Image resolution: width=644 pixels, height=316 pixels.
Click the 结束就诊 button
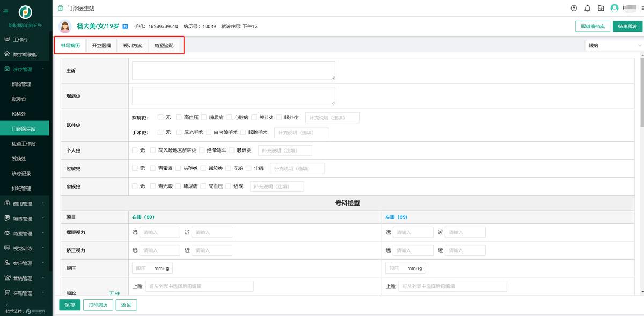click(627, 26)
